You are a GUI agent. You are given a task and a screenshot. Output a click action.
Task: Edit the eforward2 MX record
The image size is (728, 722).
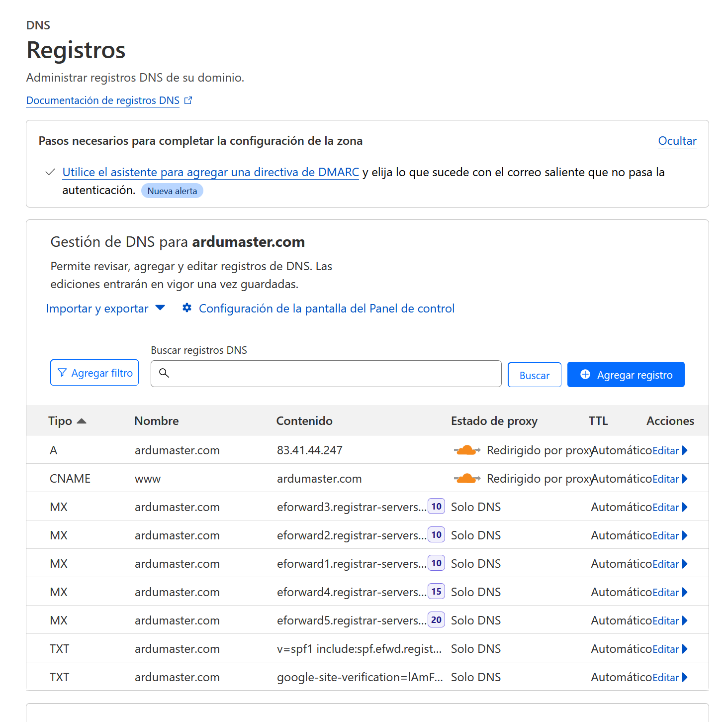click(x=665, y=536)
